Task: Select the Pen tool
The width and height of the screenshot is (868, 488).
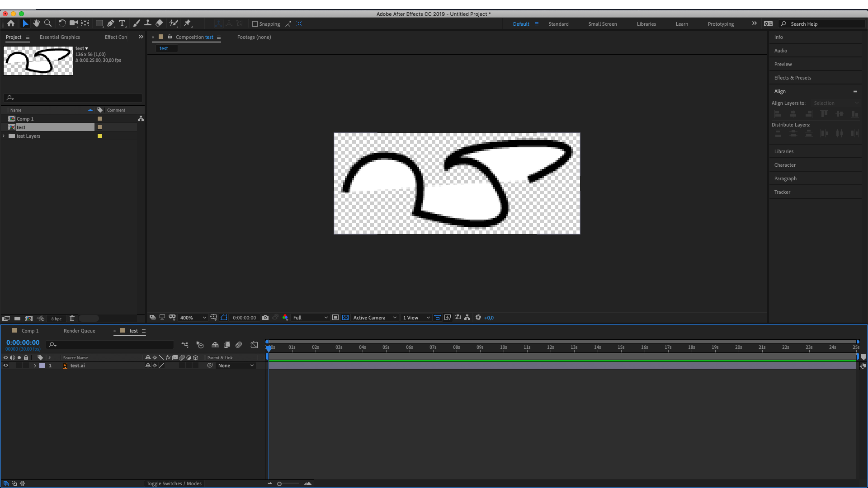Action: (x=110, y=23)
